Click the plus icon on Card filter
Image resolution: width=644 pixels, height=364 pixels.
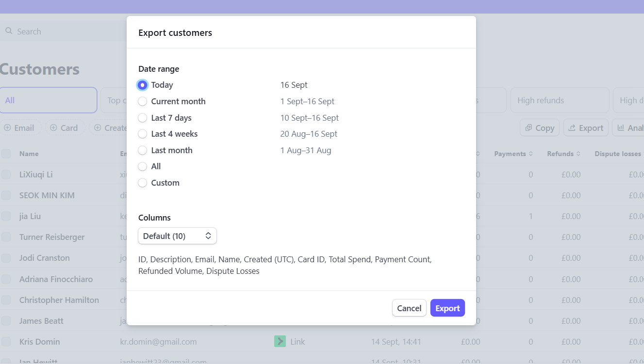coord(53,128)
